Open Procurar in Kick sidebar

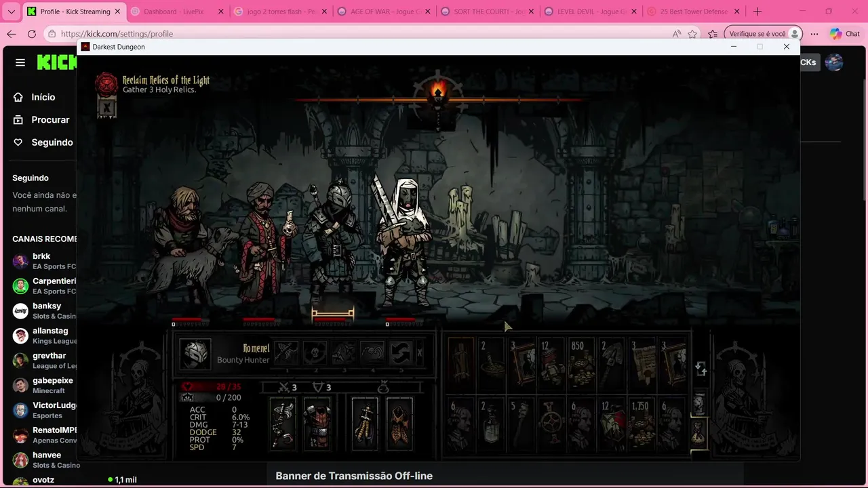(41, 119)
